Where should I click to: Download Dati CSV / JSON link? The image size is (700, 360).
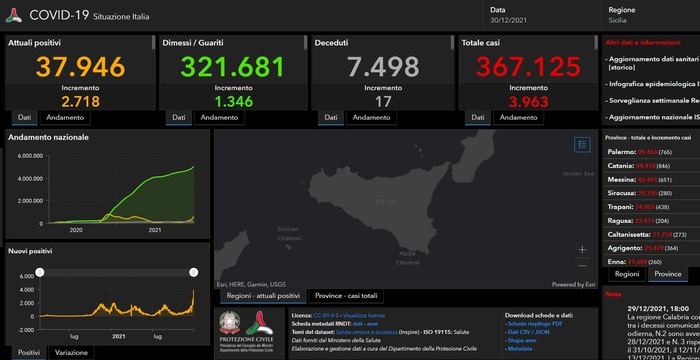pos(530,332)
